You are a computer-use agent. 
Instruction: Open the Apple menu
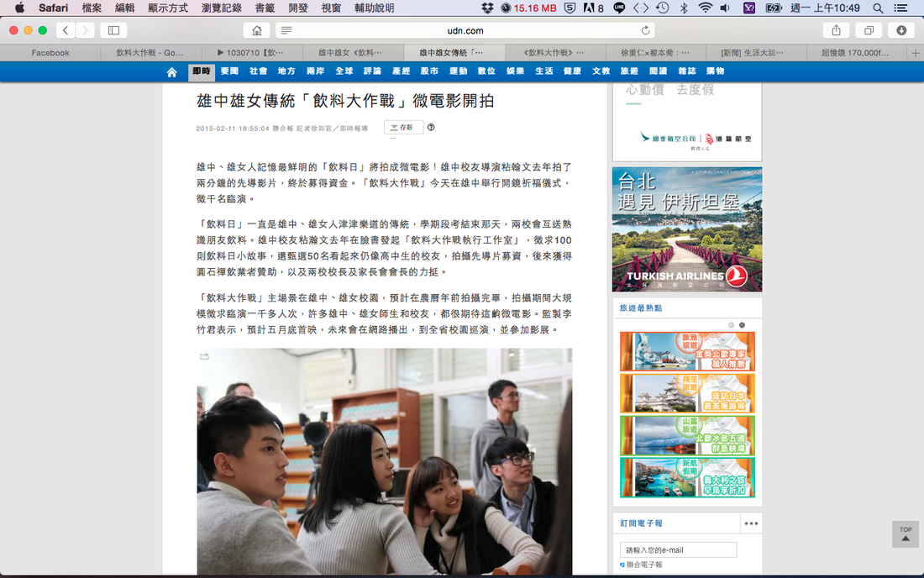click(x=19, y=8)
